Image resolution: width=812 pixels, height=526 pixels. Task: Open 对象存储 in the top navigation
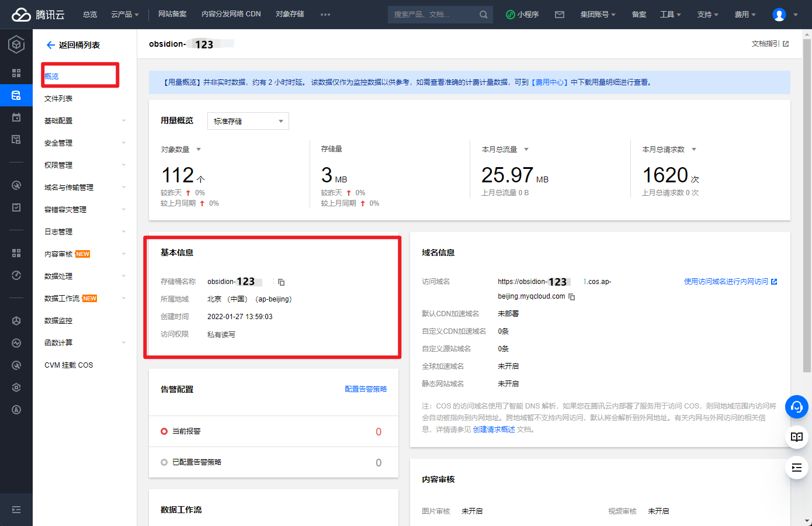tap(290, 14)
